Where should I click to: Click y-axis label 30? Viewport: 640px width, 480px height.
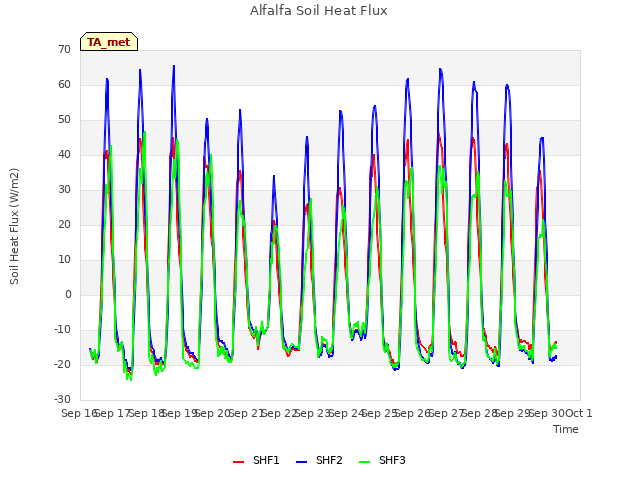[x=64, y=189]
